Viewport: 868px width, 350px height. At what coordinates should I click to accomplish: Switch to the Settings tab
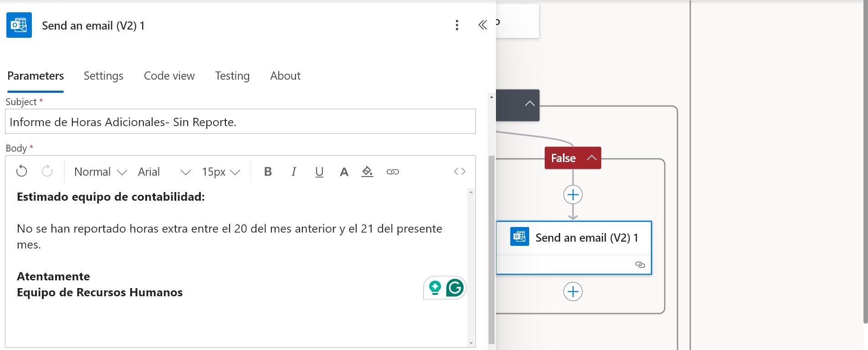[103, 76]
